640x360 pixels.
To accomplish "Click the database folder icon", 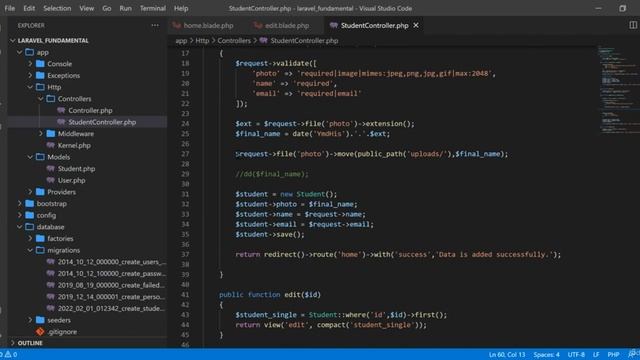I will click(x=29, y=227).
